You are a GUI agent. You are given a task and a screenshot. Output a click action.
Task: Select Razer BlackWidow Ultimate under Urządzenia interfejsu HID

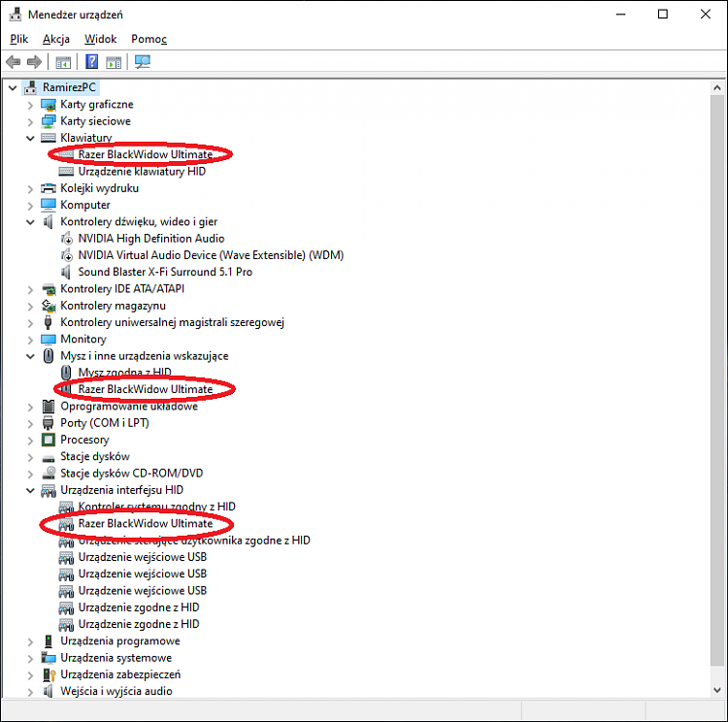click(x=146, y=523)
